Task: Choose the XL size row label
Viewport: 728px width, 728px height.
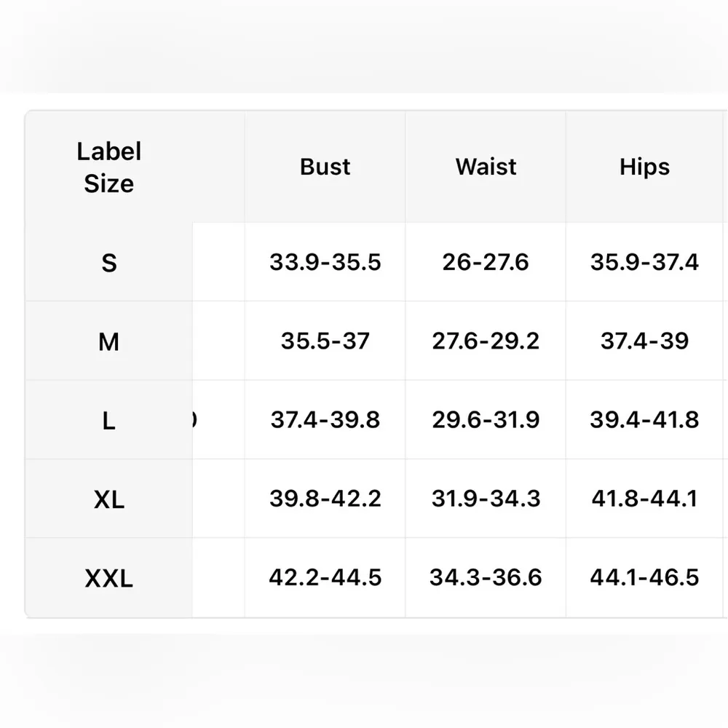Action: tap(109, 499)
